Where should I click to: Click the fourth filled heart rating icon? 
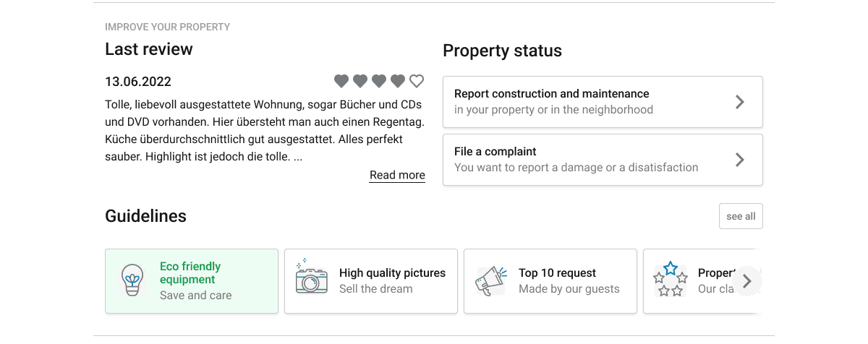coord(398,81)
